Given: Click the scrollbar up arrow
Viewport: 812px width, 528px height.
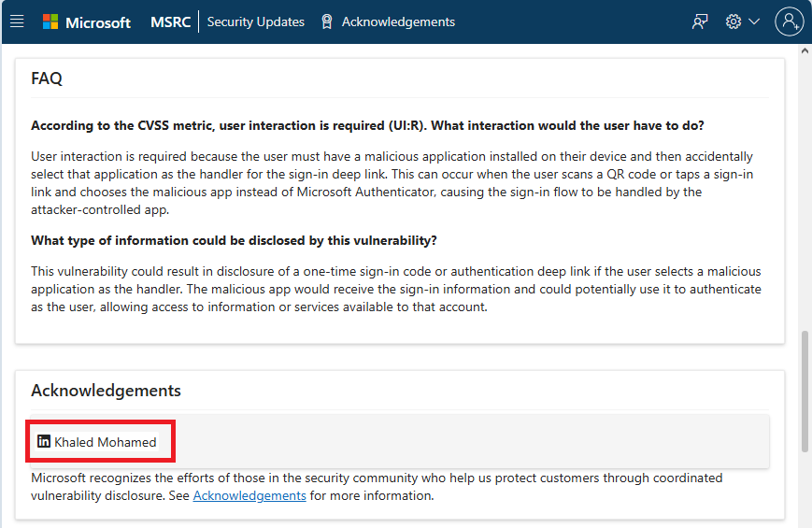Looking at the screenshot, I should pos(805,52).
